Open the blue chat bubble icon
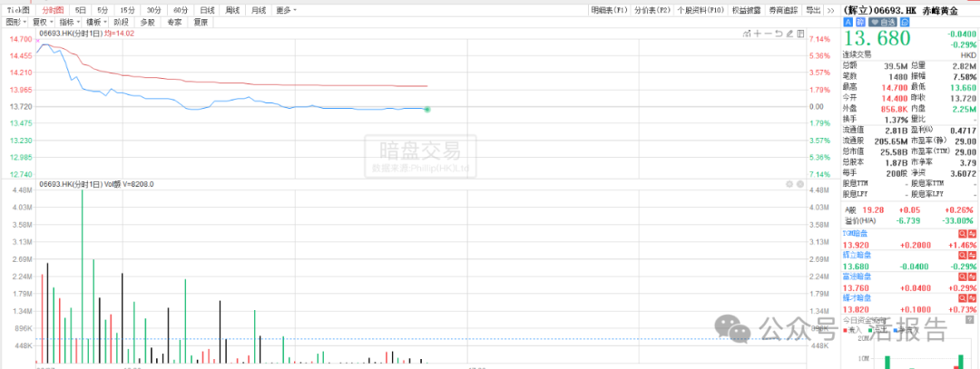Image resolution: width=980 pixels, height=369 pixels. 905,22
